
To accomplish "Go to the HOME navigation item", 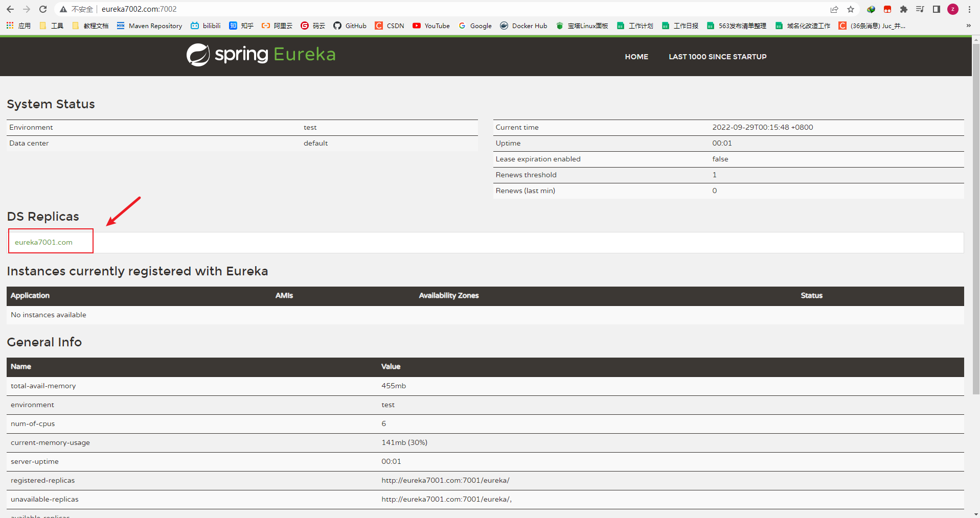I will 636,57.
